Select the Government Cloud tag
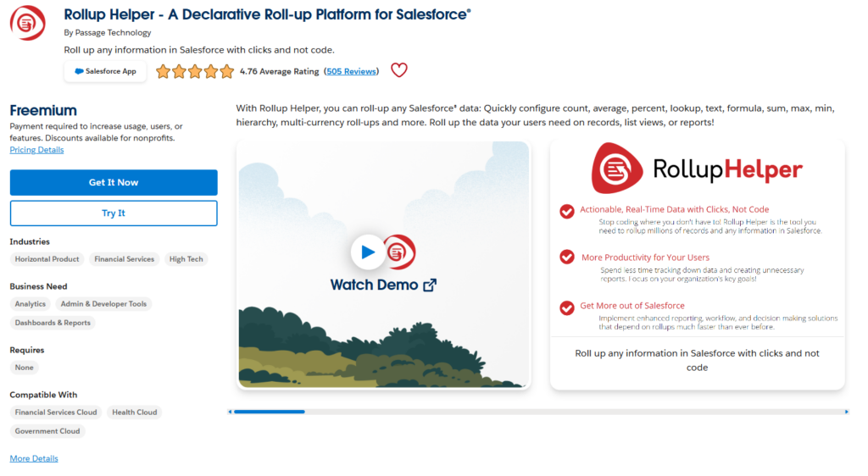This screenshot has width=868, height=476. click(x=47, y=430)
